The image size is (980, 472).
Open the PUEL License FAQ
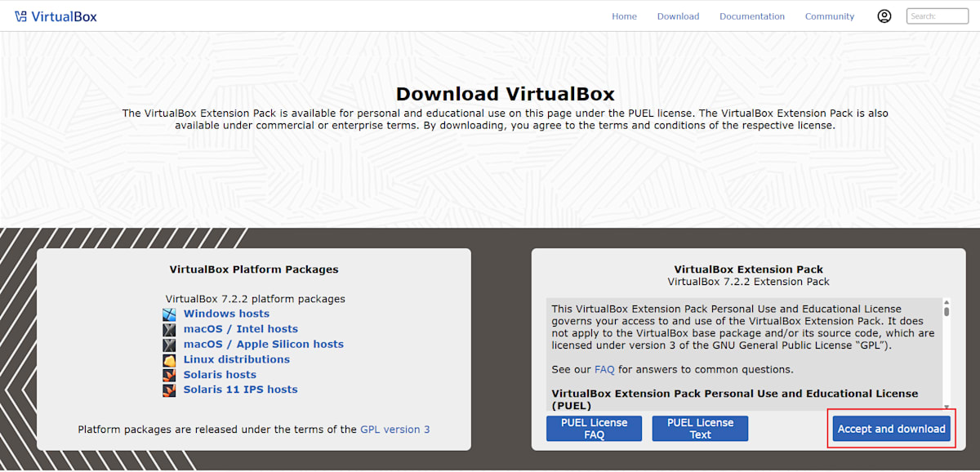(594, 428)
